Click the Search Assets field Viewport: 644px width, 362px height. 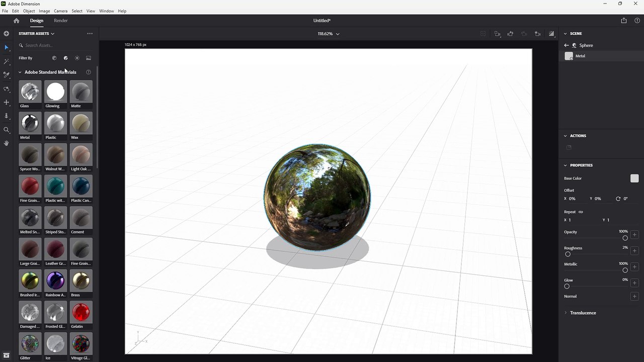(x=55, y=45)
